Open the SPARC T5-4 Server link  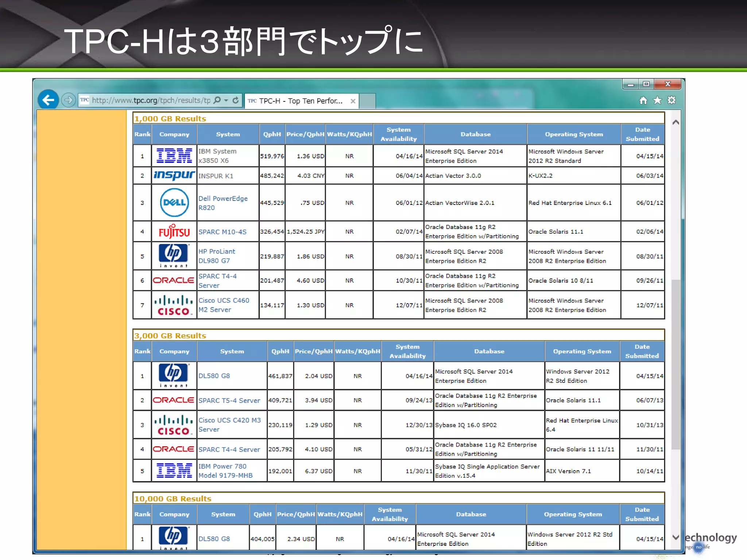[229, 400]
